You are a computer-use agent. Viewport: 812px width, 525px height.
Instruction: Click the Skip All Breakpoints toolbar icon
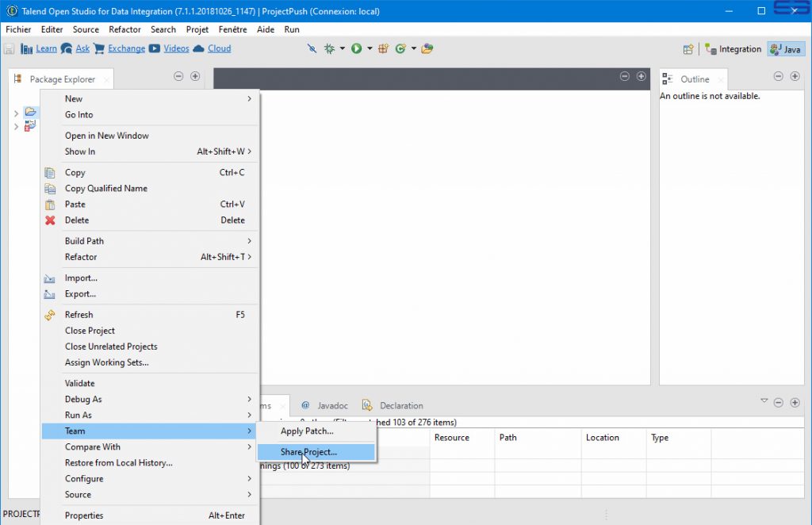[312, 48]
